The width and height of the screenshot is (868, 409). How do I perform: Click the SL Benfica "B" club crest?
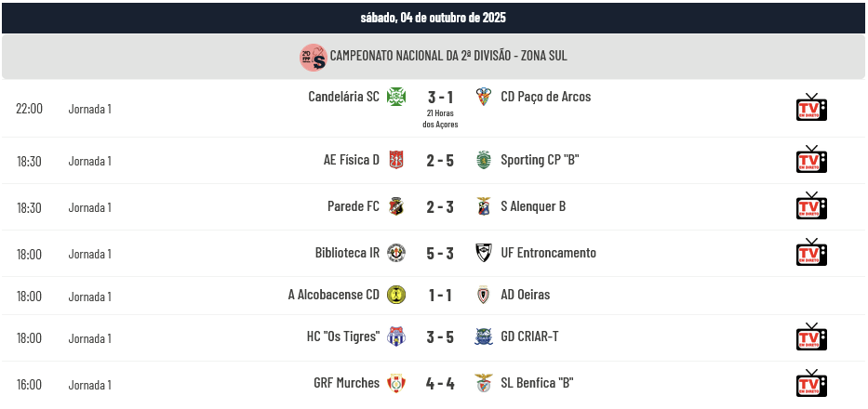[483, 383]
